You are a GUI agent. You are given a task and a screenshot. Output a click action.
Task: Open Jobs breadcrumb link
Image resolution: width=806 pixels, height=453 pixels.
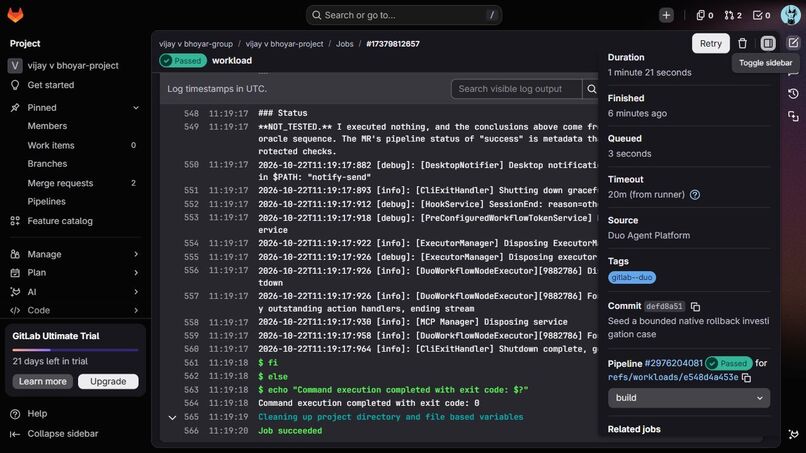[344, 44]
